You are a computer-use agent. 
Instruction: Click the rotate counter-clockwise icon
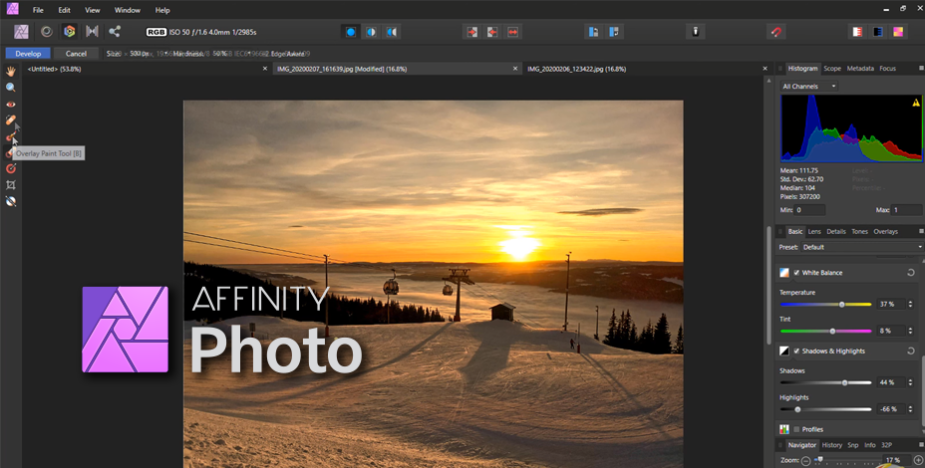593,32
